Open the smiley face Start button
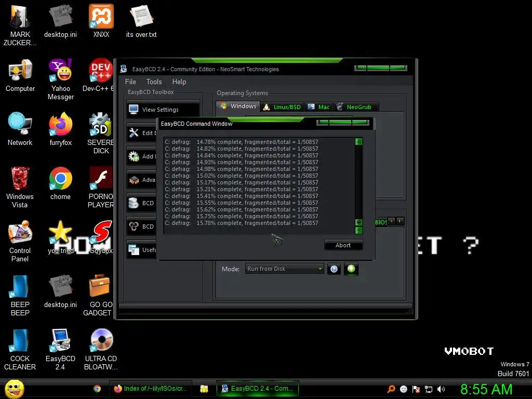 [15, 389]
